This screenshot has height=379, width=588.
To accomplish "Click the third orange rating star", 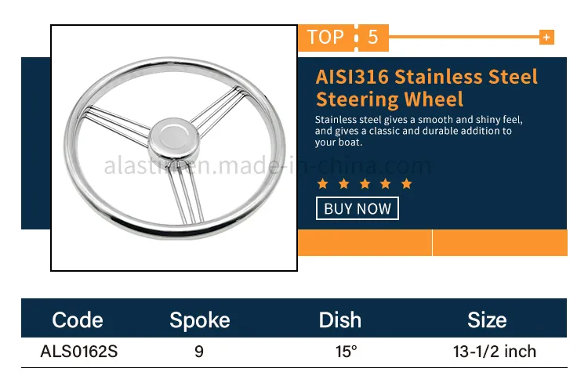I will [x=365, y=183].
